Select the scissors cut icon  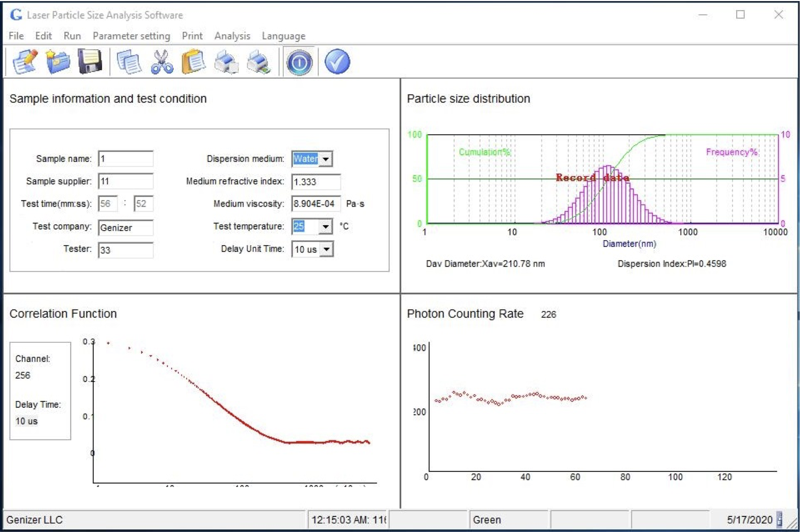pos(162,62)
